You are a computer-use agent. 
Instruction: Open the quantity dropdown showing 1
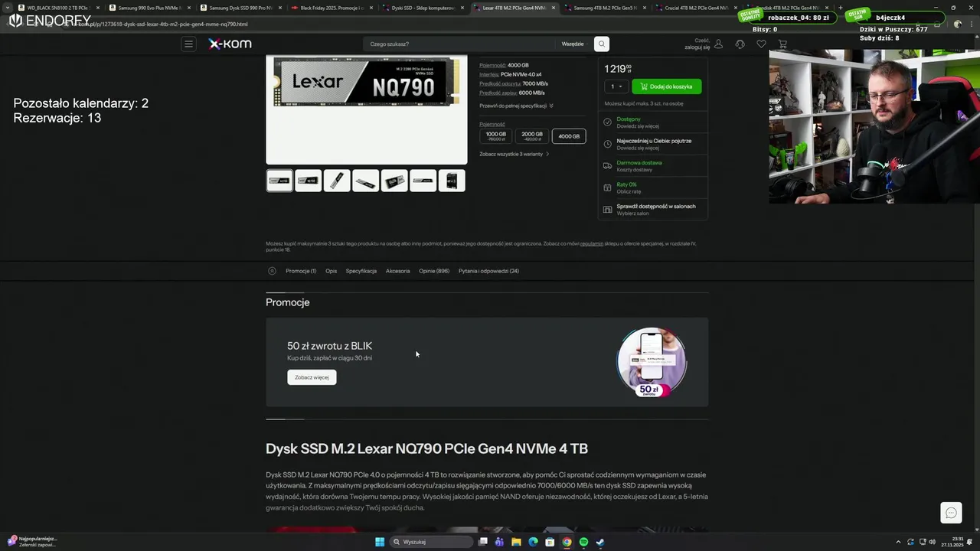[x=616, y=86]
